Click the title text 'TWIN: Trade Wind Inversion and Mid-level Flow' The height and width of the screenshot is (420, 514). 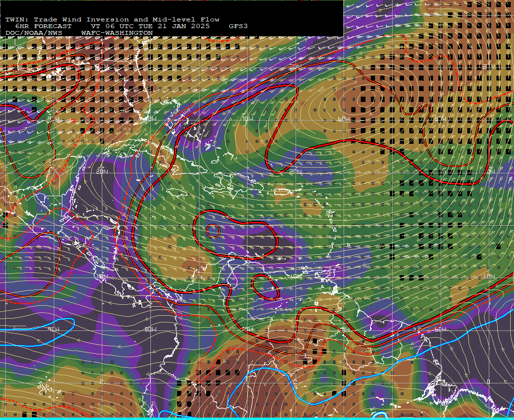pyautogui.click(x=112, y=20)
